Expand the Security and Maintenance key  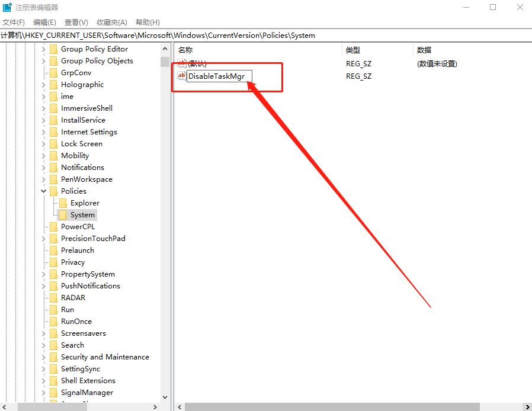tap(43, 358)
